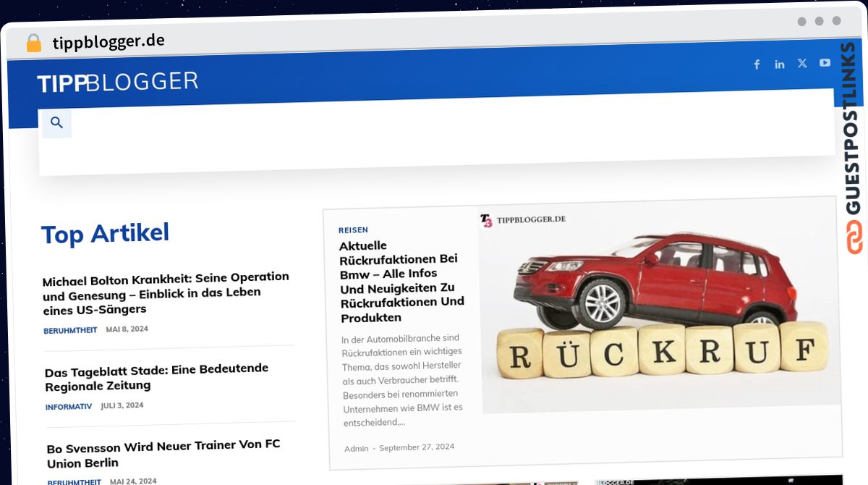Open the X (Twitter) social icon

tap(802, 63)
